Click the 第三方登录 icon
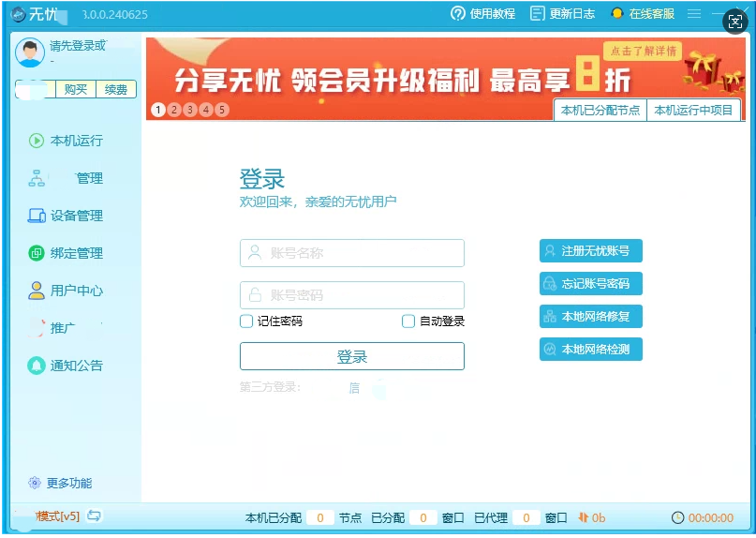This screenshot has height=538, width=756. (354, 388)
